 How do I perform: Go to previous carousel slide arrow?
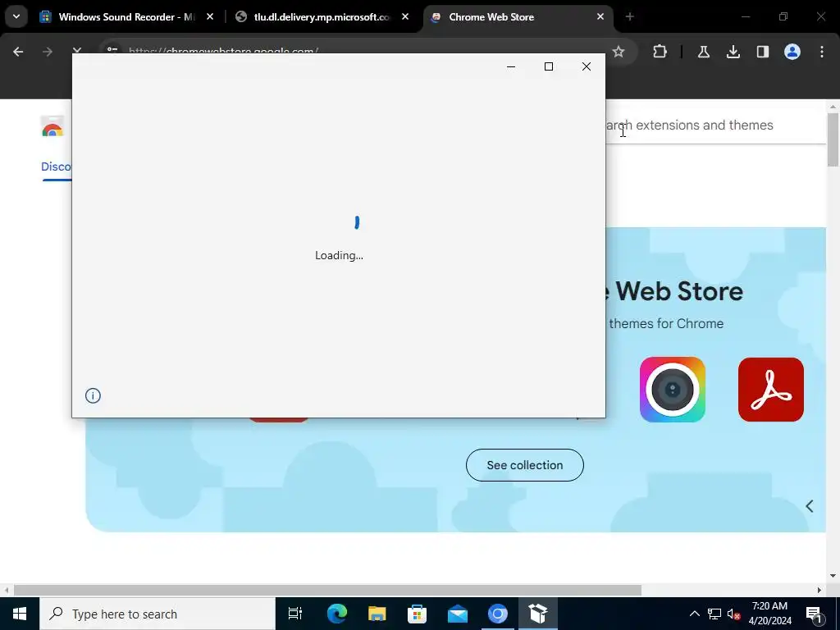click(x=810, y=506)
